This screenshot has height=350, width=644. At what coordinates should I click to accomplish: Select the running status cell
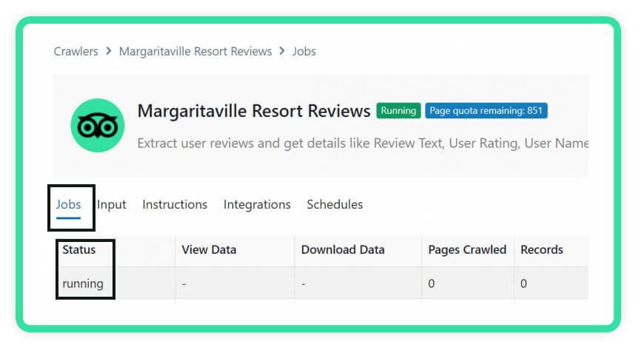83,283
